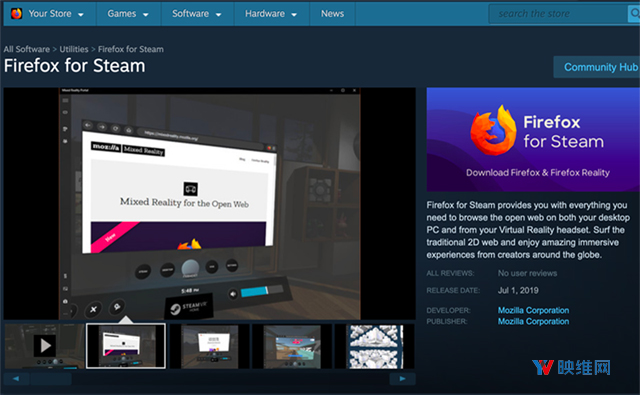640x395 pixels.
Task: Click the search the store field
Action: click(558, 14)
